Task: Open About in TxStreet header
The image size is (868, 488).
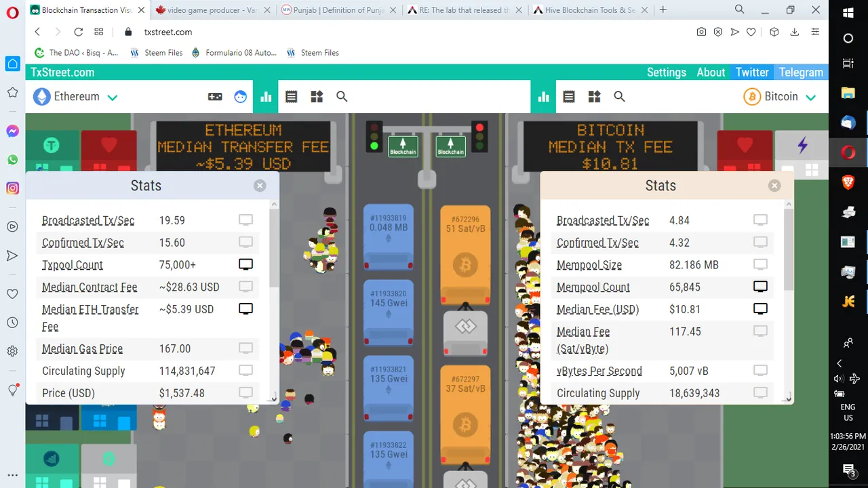Action: (711, 73)
